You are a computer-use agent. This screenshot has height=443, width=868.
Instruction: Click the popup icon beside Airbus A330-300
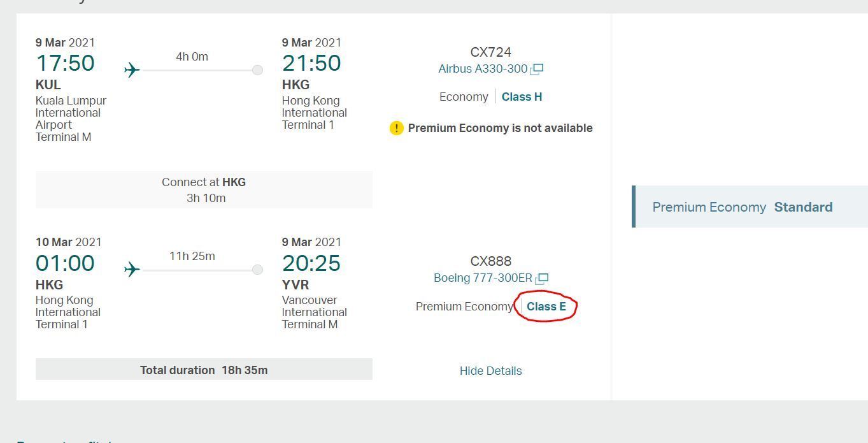click(x=537, y=69)
